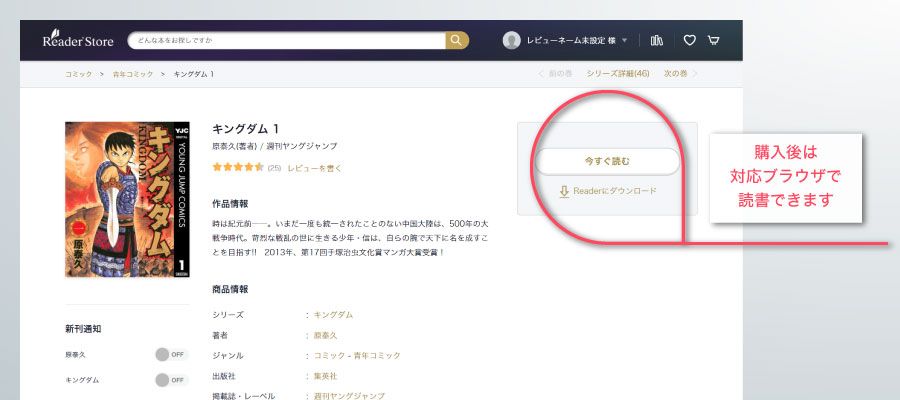Open the bookshelf library icon
Image resolution: width=900 pixels, height=400 pixels.
click(x=657, y=40)
